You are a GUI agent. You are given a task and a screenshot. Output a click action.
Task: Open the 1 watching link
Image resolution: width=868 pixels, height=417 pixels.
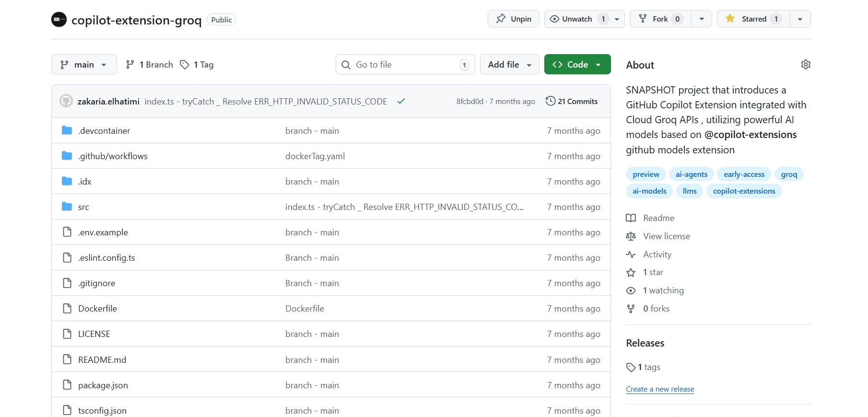[664, 290]
